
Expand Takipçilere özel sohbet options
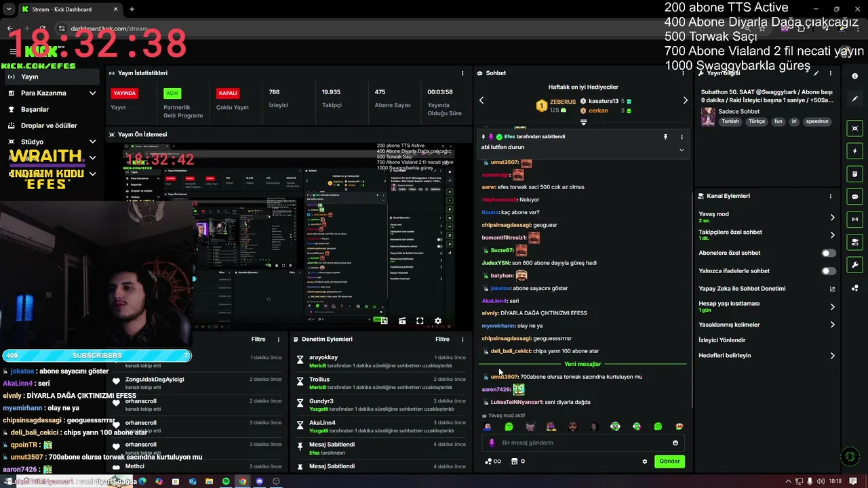[833, 235]
